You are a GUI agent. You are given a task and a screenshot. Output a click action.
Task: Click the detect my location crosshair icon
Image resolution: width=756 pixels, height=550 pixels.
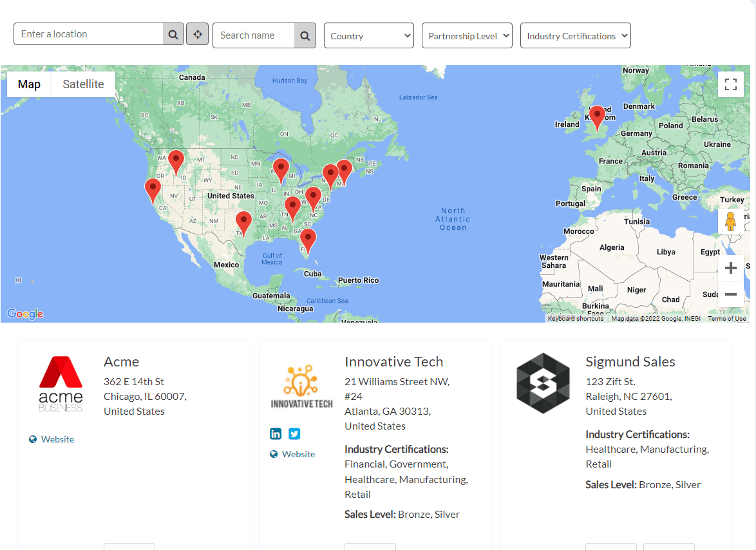tap(198, 35)
